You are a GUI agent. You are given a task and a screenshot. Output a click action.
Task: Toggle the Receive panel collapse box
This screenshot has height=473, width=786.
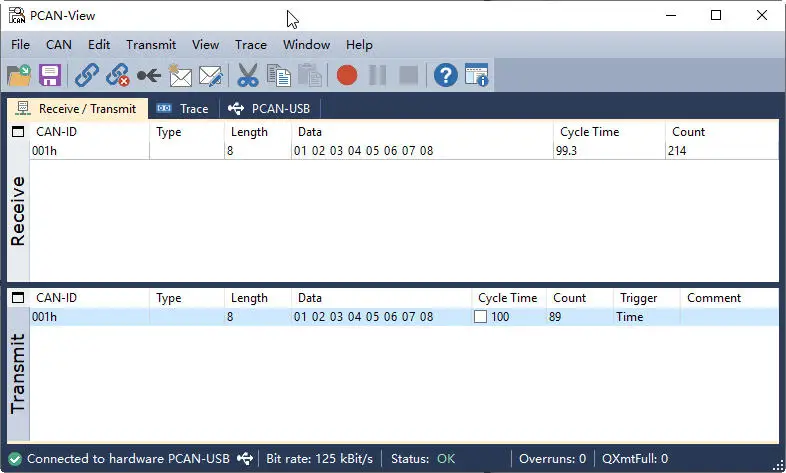coord(18,132)
